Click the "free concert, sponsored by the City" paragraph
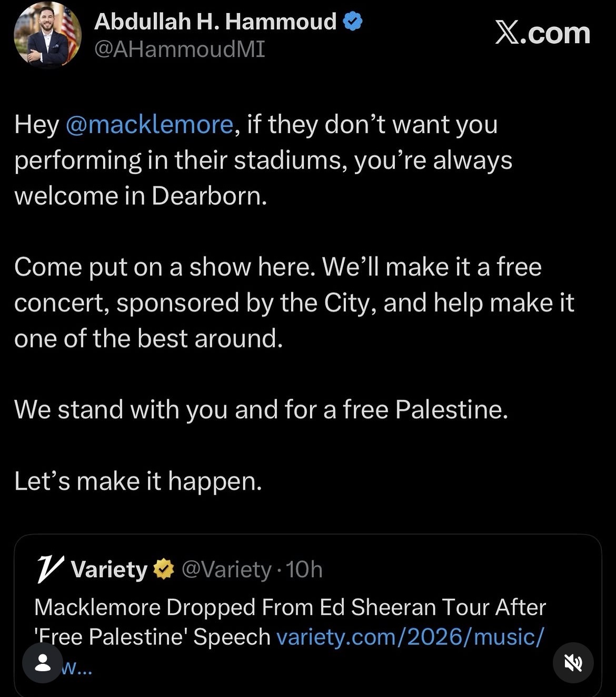The height and width of the screenshot is (697, 616). tap(294, 303)
